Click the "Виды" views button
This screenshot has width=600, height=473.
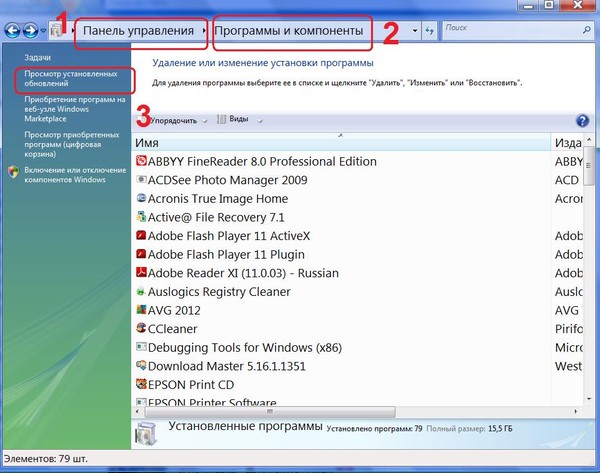pyautogui.click(x=233, y=119)
